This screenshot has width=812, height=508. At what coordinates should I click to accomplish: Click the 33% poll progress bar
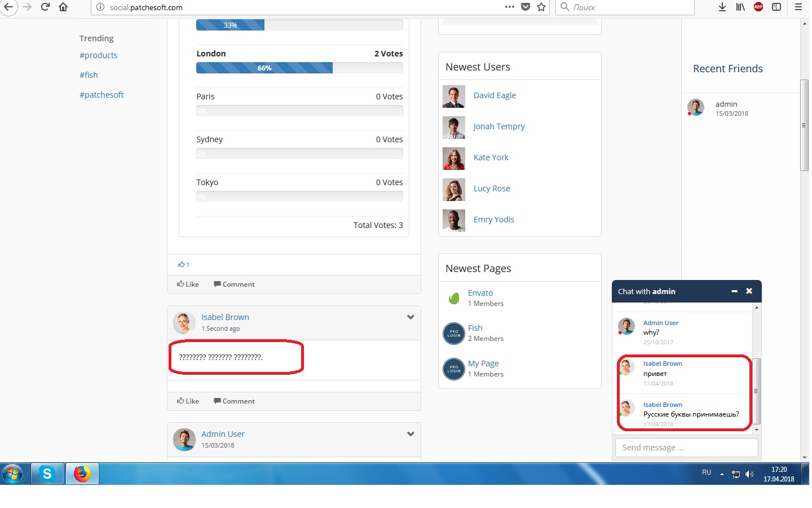coord(299,25)
